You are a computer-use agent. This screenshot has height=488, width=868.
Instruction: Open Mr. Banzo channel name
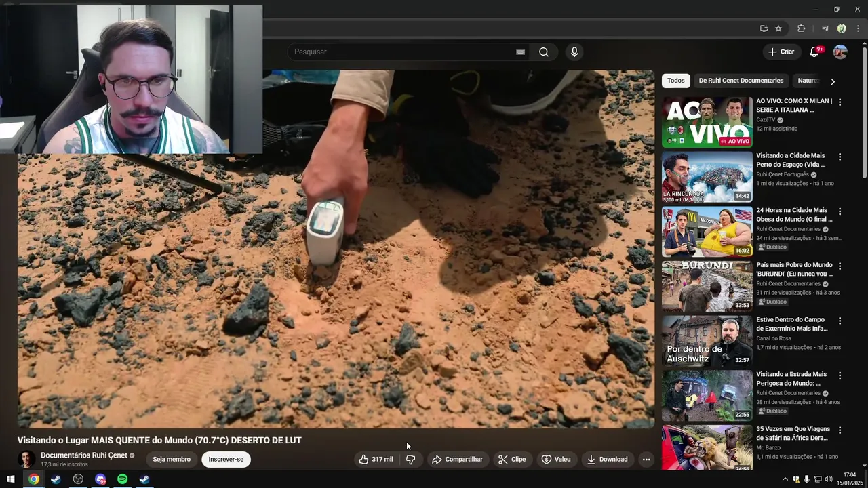coord(768,448)
